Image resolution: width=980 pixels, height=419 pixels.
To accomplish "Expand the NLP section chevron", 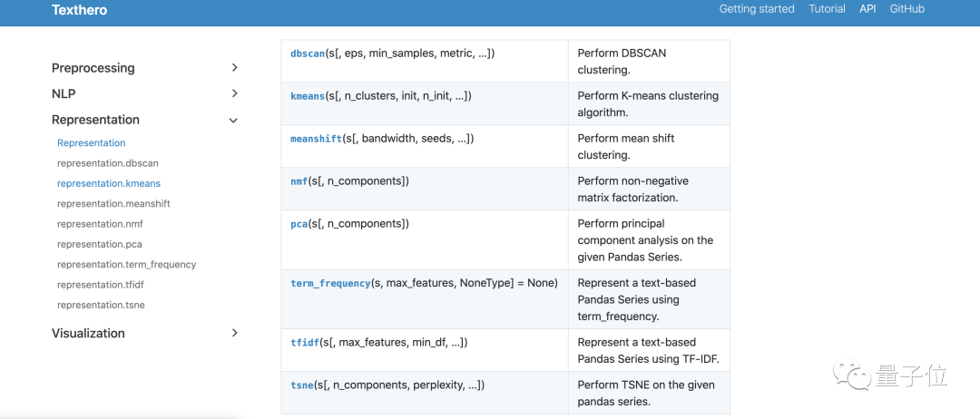I will 234,93.
